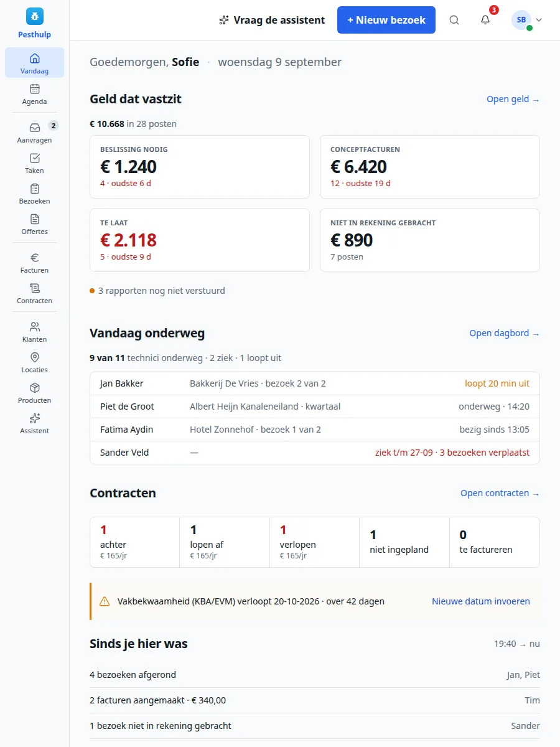Click the 4 bezoeken afgerond entry
Screen dimensions: 560x747
tap(315, 675)
